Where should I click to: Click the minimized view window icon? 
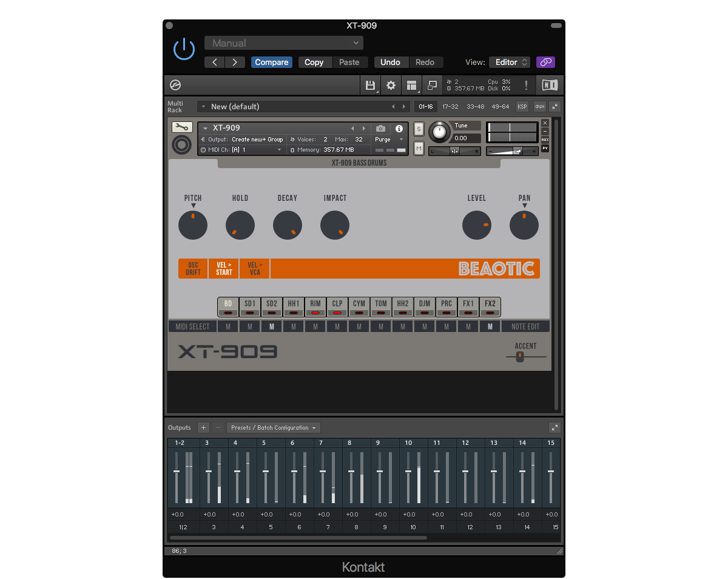pyautogui.click(x=433, y=85)
